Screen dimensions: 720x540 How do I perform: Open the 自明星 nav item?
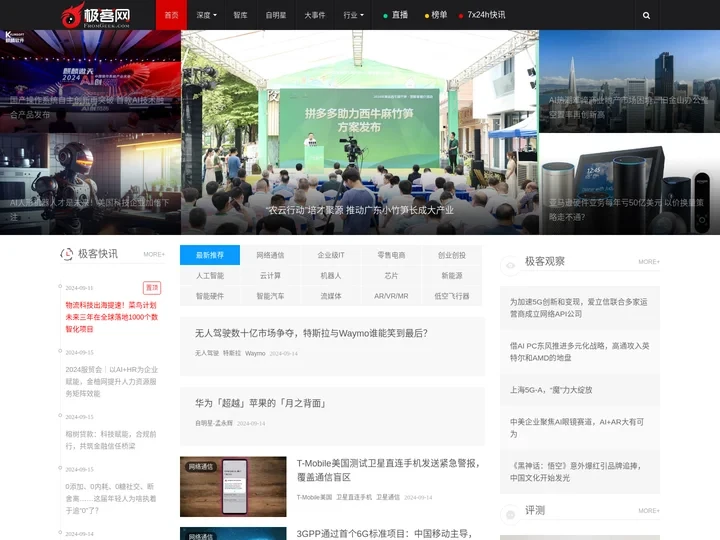click(x=276, y=15)
